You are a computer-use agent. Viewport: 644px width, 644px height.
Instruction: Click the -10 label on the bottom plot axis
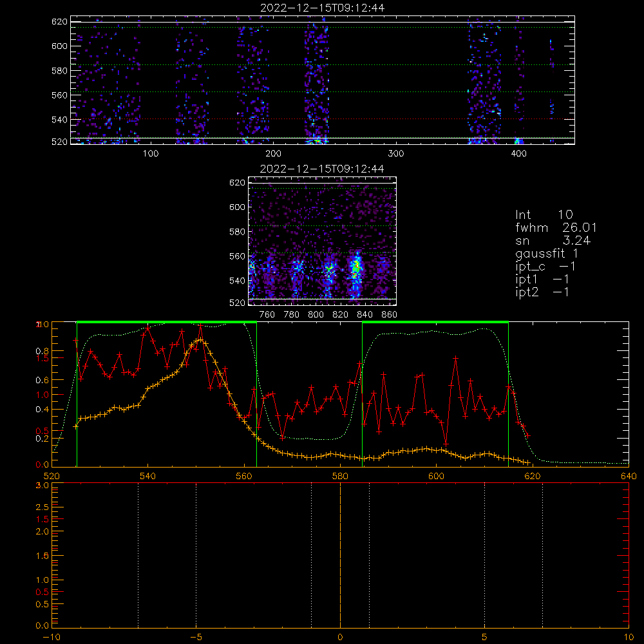tap(52, 638)
